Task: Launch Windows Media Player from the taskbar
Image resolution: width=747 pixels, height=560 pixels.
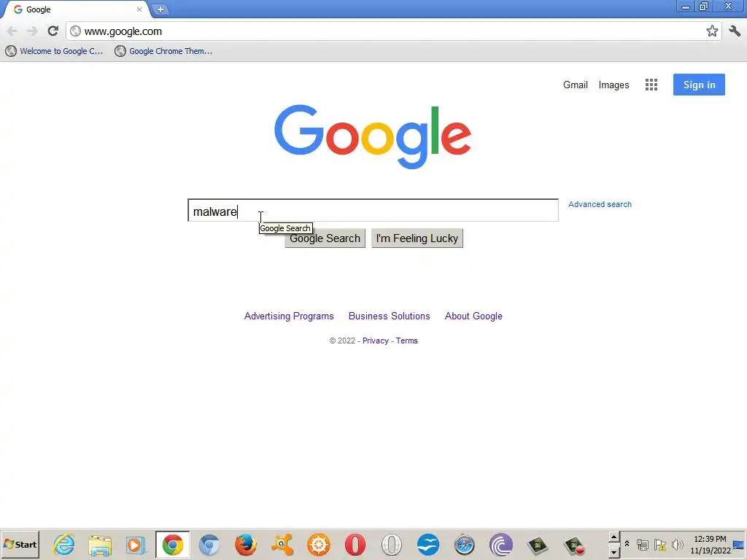Action: pyautogui.click(x=136, y=545)
